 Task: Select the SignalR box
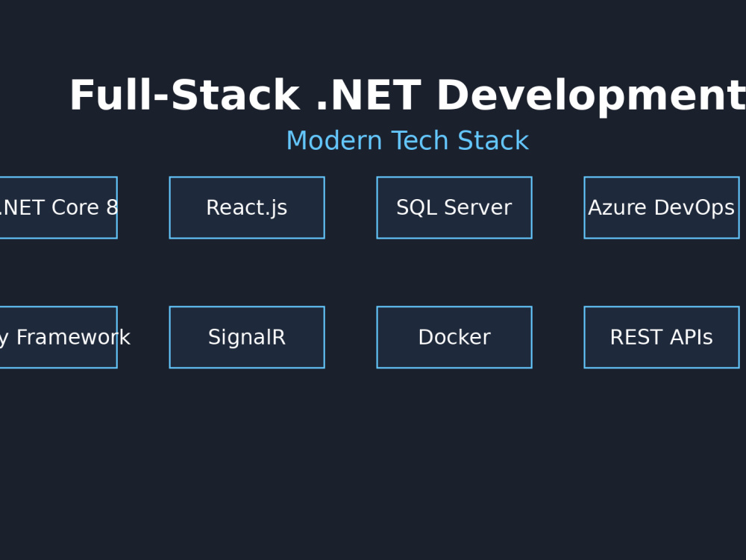247,338
